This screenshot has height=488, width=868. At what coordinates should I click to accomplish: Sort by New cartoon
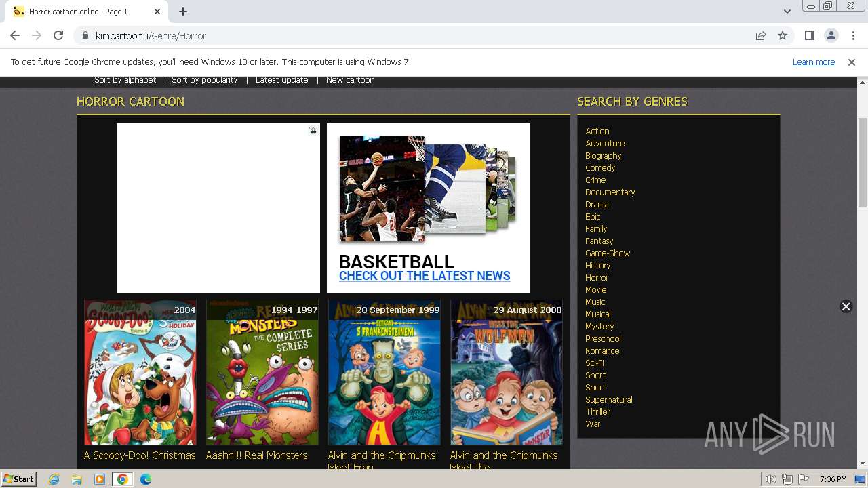point(350,80)
